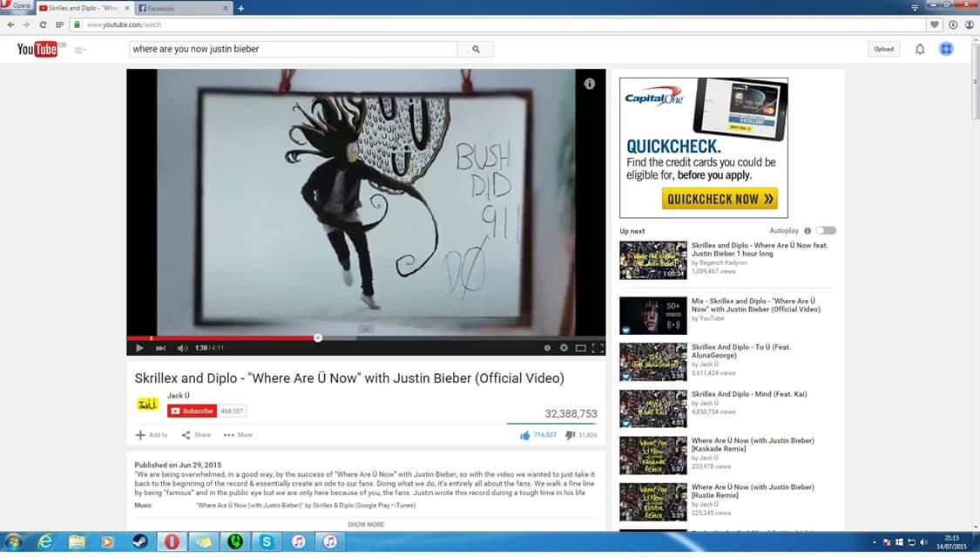Open the taskbar clock showing 21:15
The width and height of the screenshot is (980, 558).
tap(951, 542)
